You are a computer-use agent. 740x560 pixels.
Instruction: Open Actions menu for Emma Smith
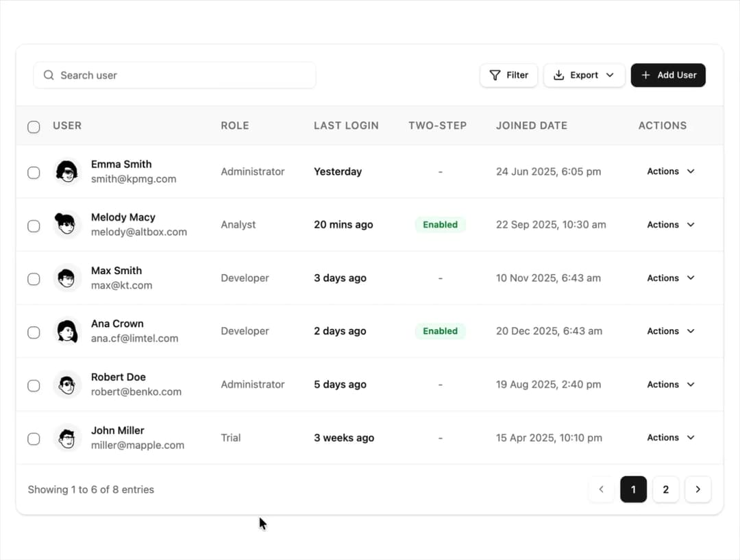point(671,171)
